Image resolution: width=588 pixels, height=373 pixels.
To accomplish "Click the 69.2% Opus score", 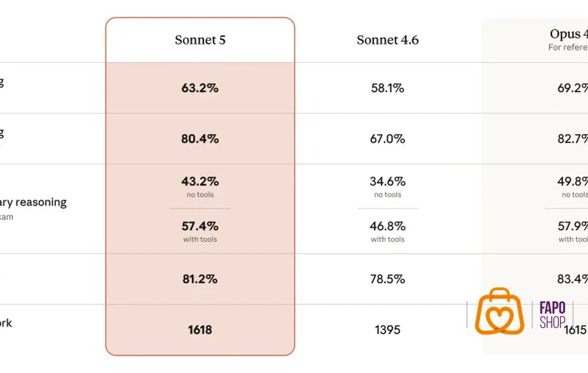I will [x=573, y=88].
